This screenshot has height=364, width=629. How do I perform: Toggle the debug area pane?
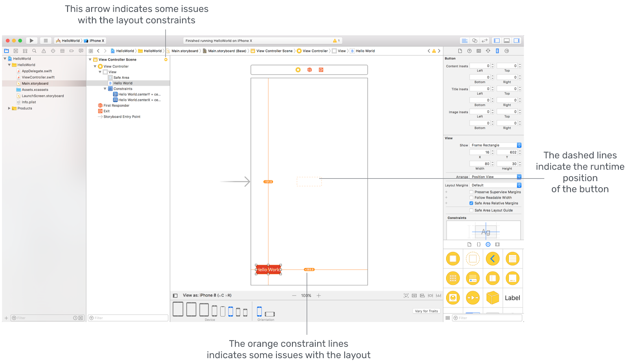507,40
